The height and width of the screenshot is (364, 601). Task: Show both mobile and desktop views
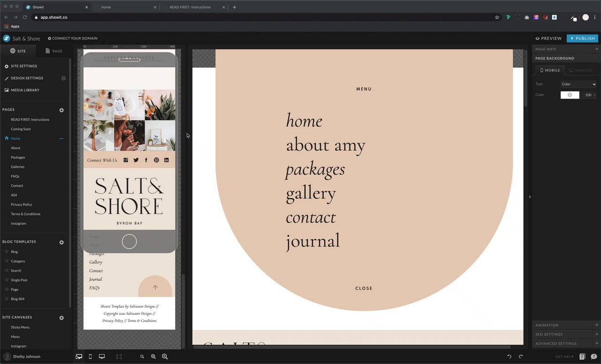(79, 357)
